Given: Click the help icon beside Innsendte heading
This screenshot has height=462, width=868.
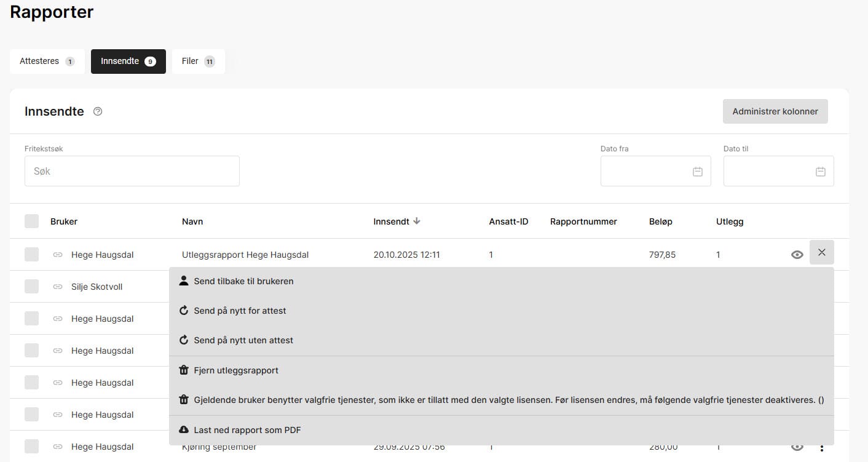Looking at the screenshot, I should coord(98,111).
